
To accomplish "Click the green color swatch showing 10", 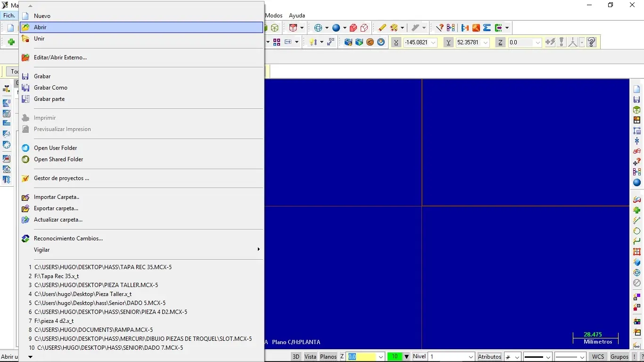I will 395,357.
